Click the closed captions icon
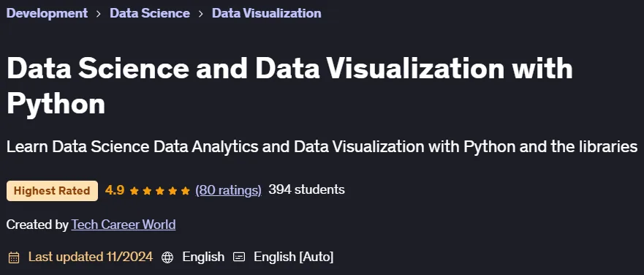 (x=239, y=257)
